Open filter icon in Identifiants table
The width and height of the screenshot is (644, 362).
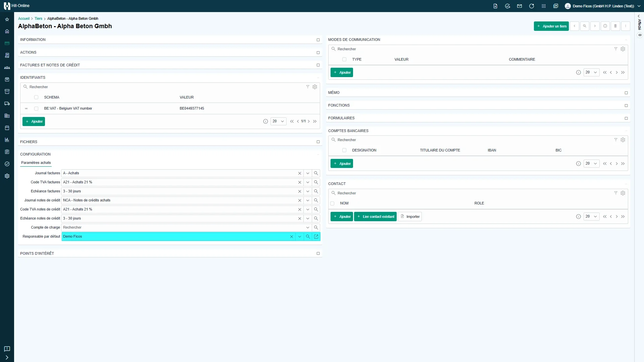[307, 87]
